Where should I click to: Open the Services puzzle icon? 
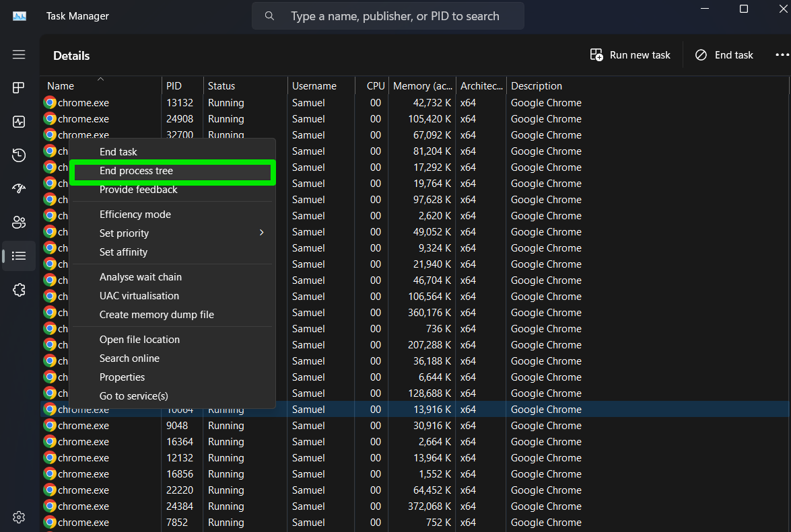[19, 290]
